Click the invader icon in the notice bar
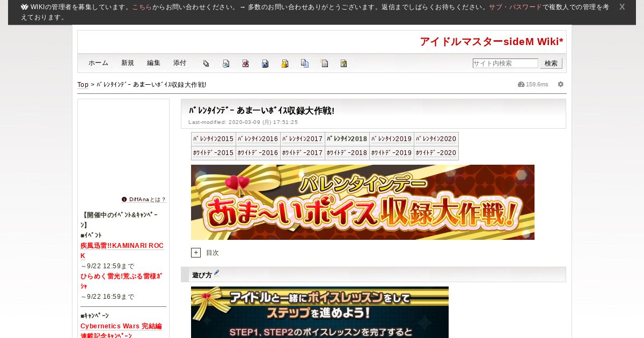The height and width of the screenshot is (338, 644). 25,7
